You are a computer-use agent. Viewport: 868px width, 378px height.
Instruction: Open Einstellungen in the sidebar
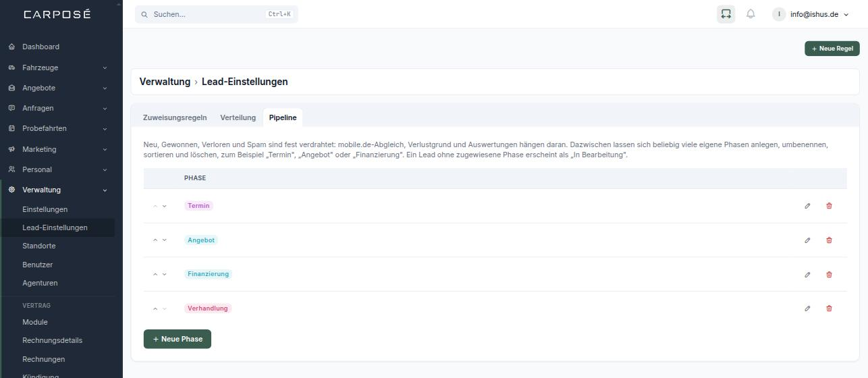(45, 209)
